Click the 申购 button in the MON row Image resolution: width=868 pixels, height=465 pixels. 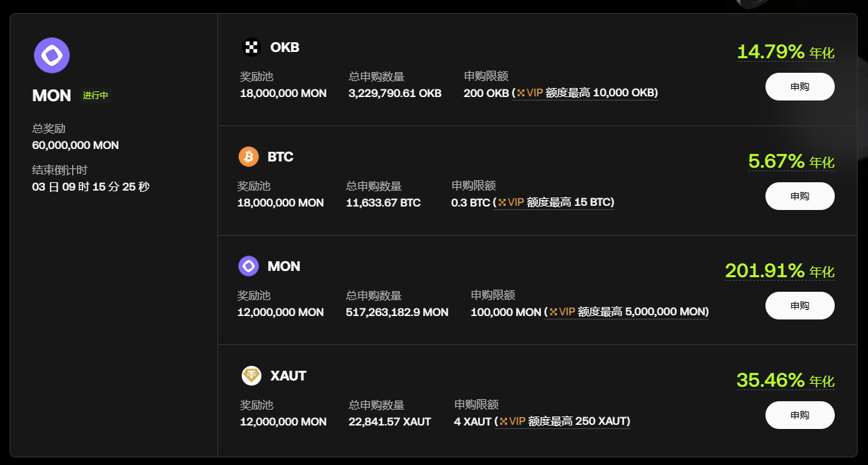(799, 305)
